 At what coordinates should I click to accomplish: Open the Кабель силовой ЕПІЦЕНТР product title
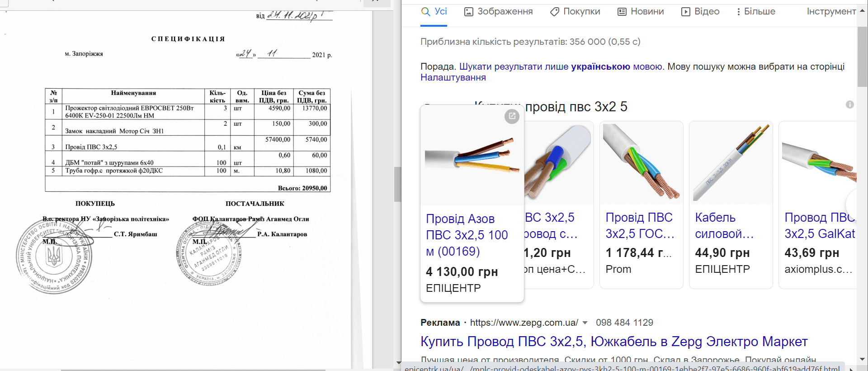click(724, 226)
